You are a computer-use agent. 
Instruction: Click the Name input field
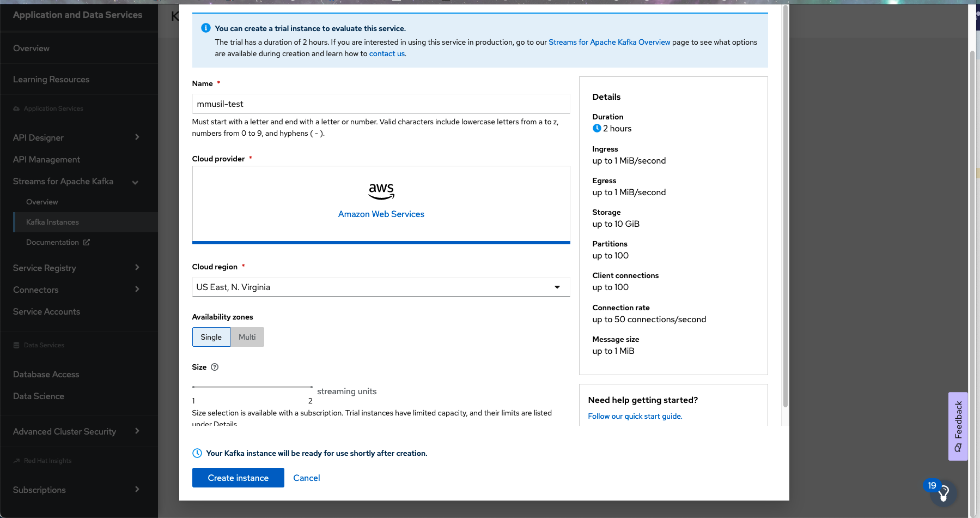tap(381, 104)
